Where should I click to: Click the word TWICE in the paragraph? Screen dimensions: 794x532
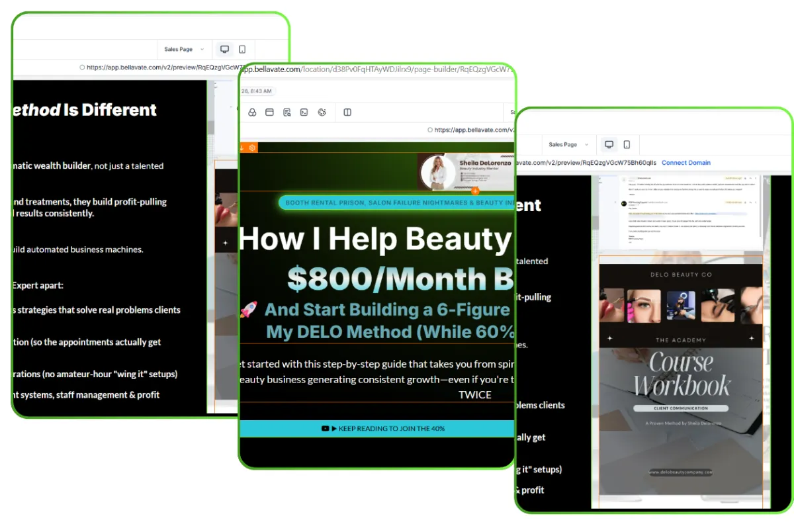click(x=475, y=394)
